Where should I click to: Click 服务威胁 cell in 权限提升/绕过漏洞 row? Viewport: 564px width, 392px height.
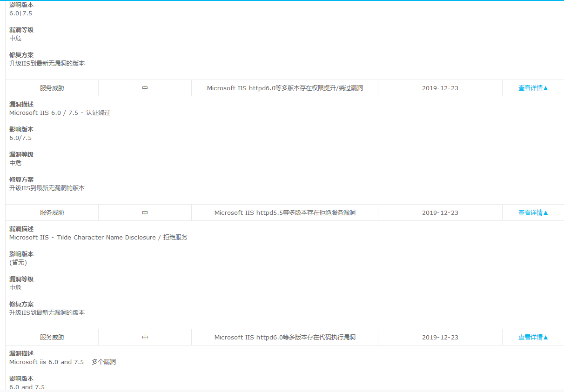point(52,88)
